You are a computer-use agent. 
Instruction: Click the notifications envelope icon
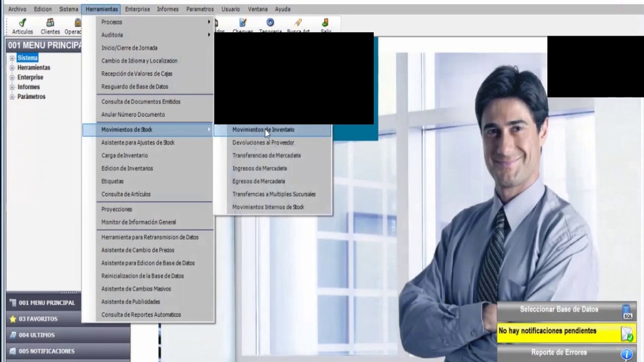click(x=627, y=334)
